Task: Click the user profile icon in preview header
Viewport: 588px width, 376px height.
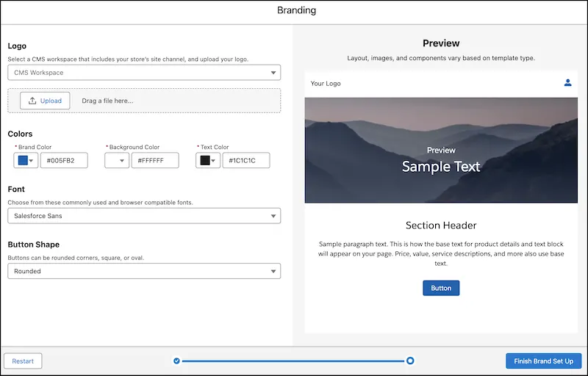Action: [567, 83]
